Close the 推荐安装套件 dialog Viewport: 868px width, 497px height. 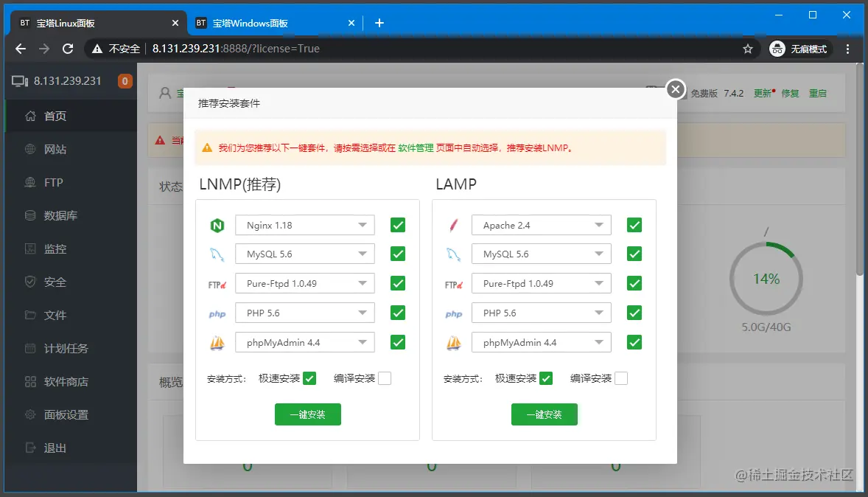675,88
